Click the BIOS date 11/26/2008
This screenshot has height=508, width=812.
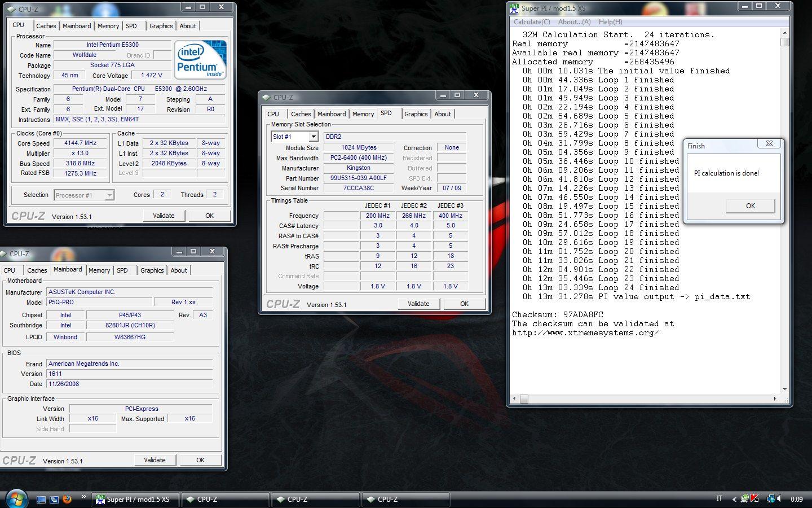[130, 384]
